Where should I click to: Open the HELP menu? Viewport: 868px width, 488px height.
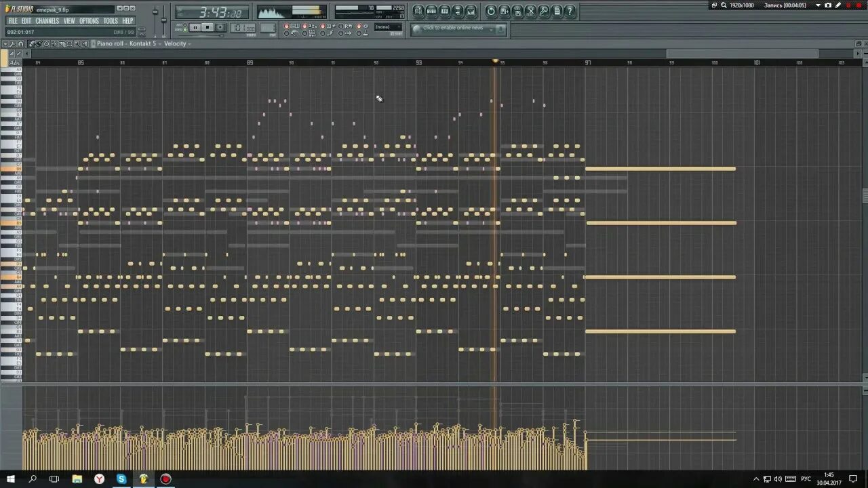pos(127,21)
